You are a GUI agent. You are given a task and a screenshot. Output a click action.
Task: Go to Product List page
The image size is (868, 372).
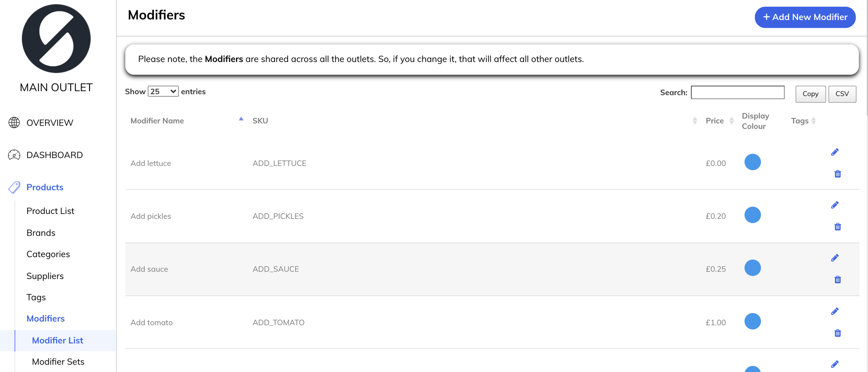click(50, 211)
